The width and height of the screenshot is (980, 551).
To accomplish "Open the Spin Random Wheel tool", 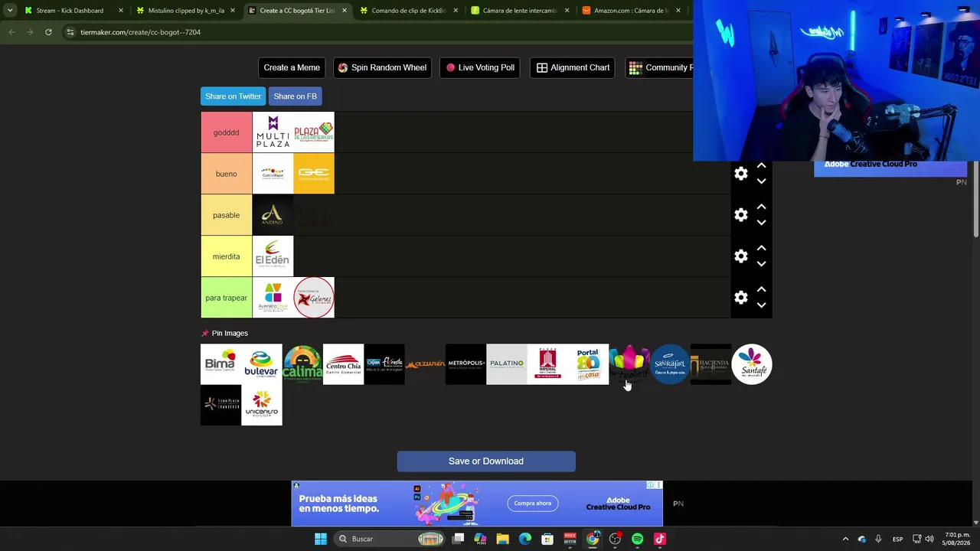I will pos(382,67).
